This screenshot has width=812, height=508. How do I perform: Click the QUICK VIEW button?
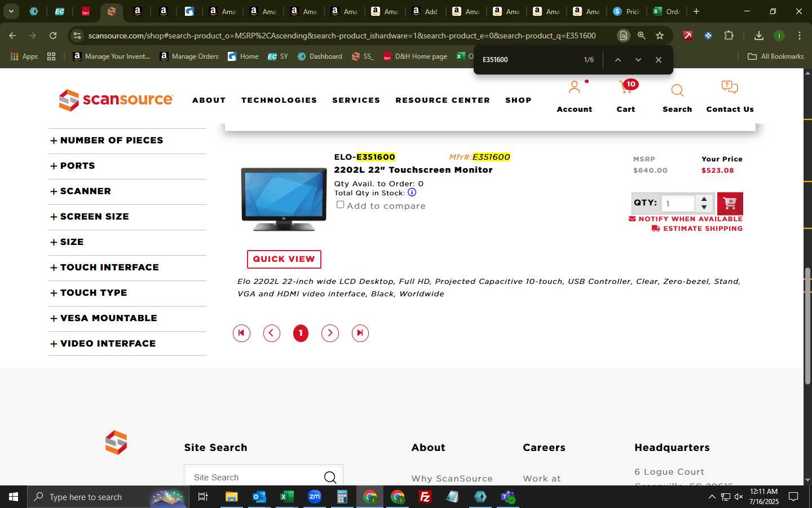pos(284,259)
